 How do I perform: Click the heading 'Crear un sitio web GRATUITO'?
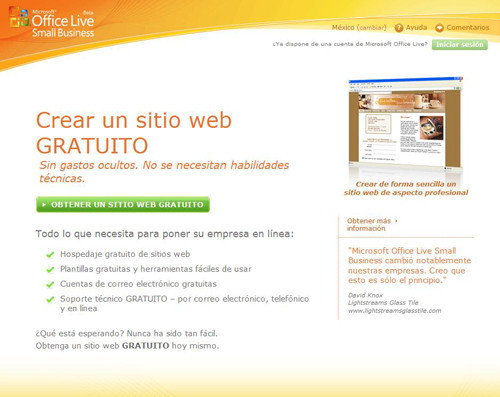coord(134,133)
